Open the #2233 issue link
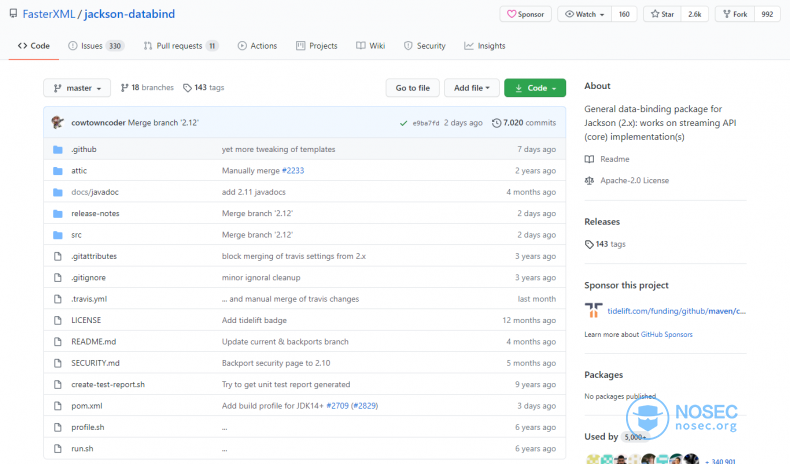Screen dimensions: 790x464 tap(293, 171)
